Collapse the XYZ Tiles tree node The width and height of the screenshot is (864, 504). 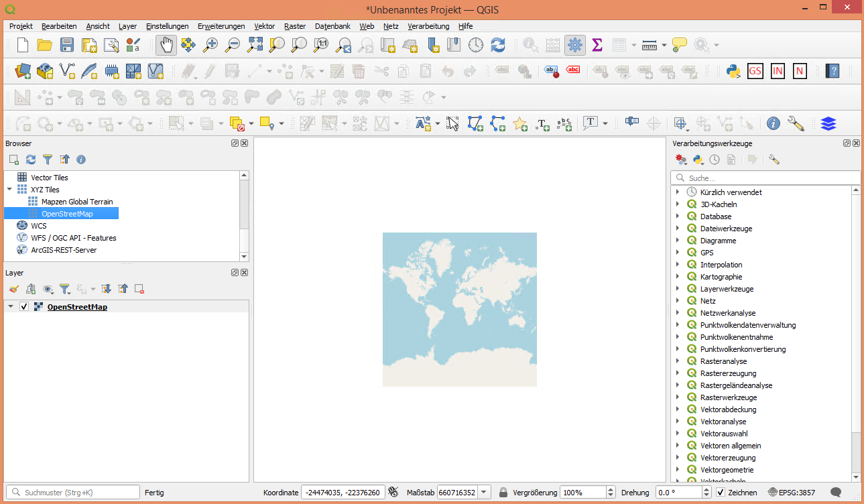[9, 190]
